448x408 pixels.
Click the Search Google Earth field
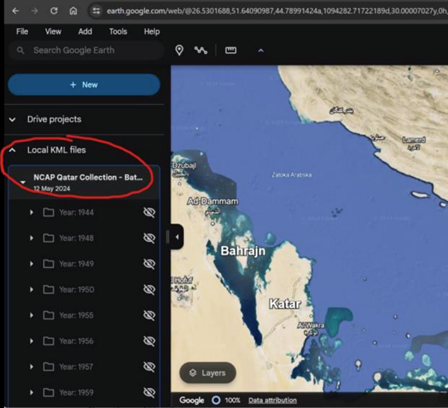(x=87, y=50)
